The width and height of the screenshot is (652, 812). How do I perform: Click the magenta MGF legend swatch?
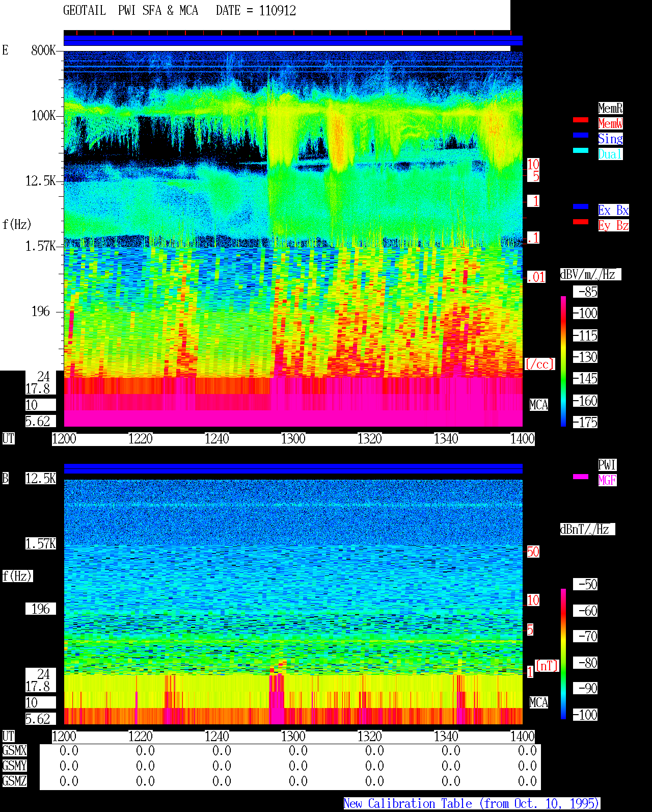click(x=581, y=477)
